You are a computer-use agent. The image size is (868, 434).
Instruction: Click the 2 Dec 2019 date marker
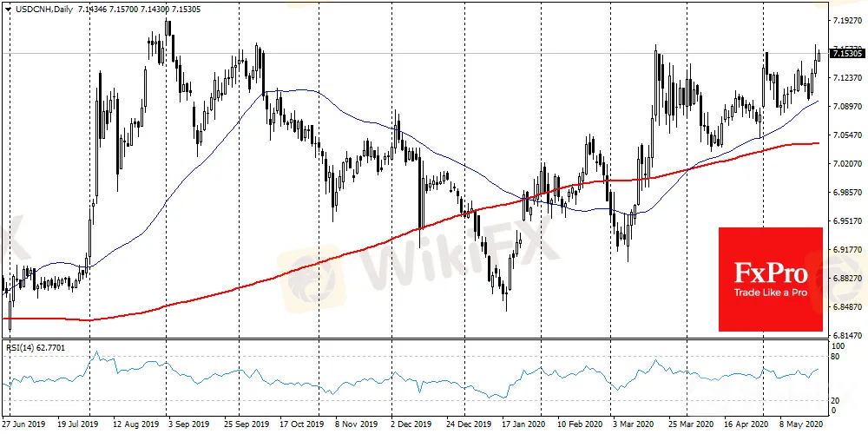413,424
